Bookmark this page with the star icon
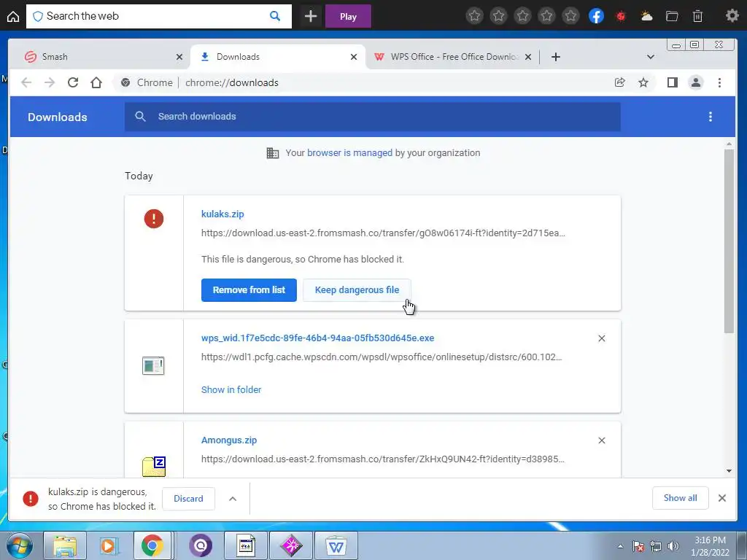This screenshot has height=560, width=747. (643, 82)
